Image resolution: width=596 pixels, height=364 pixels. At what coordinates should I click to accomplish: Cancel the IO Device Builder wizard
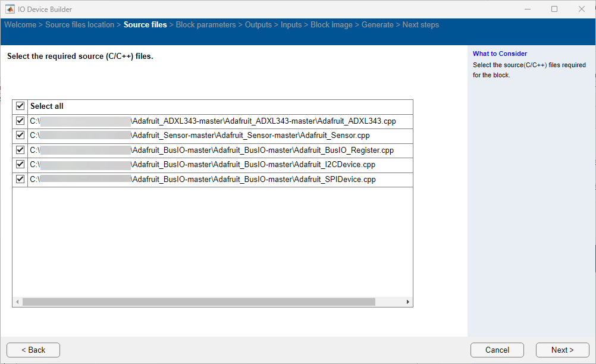pyautogui.click(x=497, y=350)
